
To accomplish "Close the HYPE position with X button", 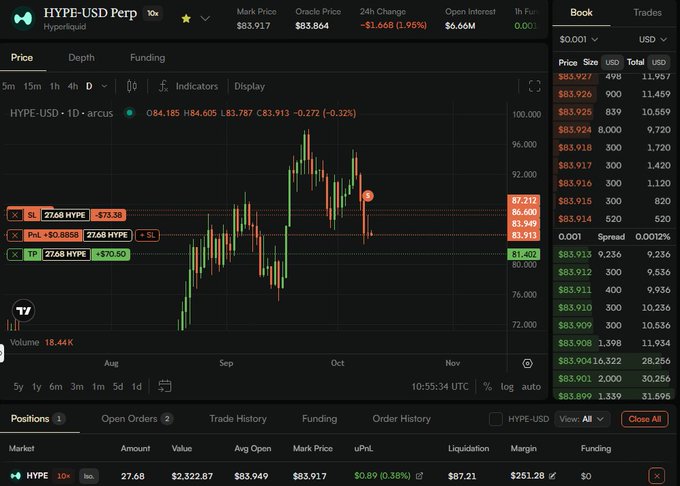I will pos(657,476).
